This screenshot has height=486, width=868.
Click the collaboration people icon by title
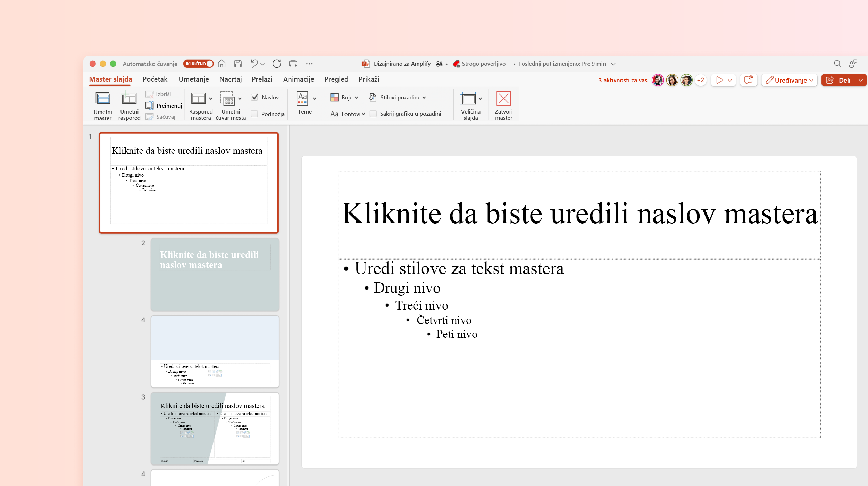439,64
